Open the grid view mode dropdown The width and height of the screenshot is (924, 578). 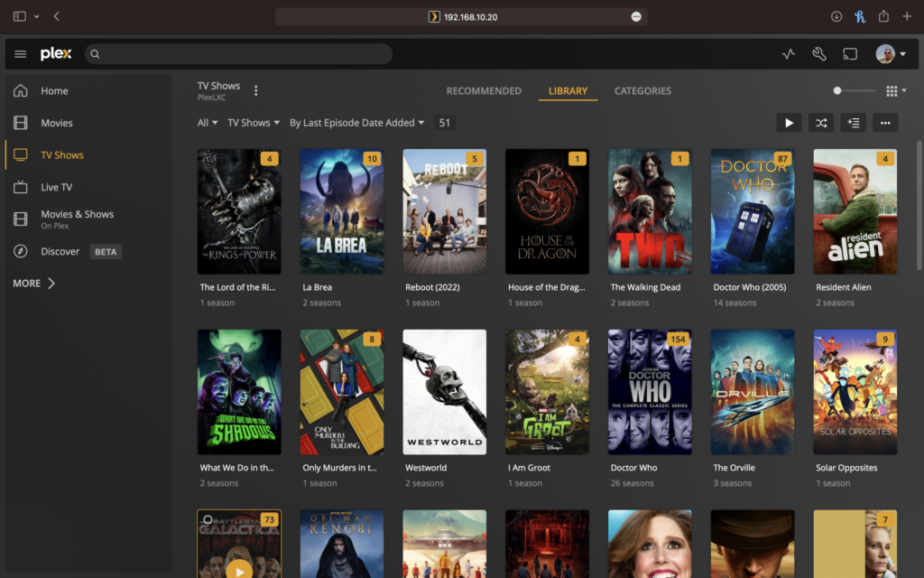(896, 90)
